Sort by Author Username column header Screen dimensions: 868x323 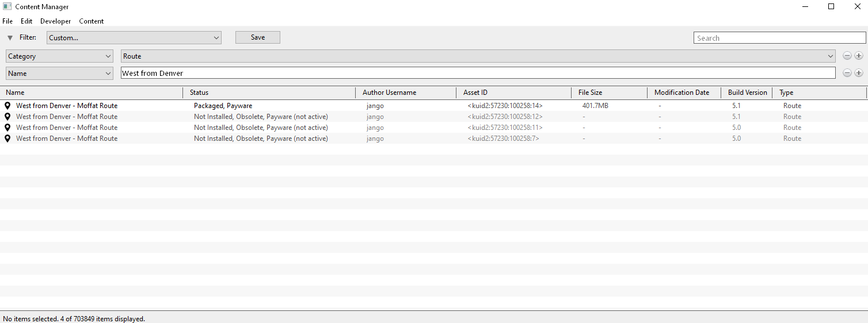point(406,93)
